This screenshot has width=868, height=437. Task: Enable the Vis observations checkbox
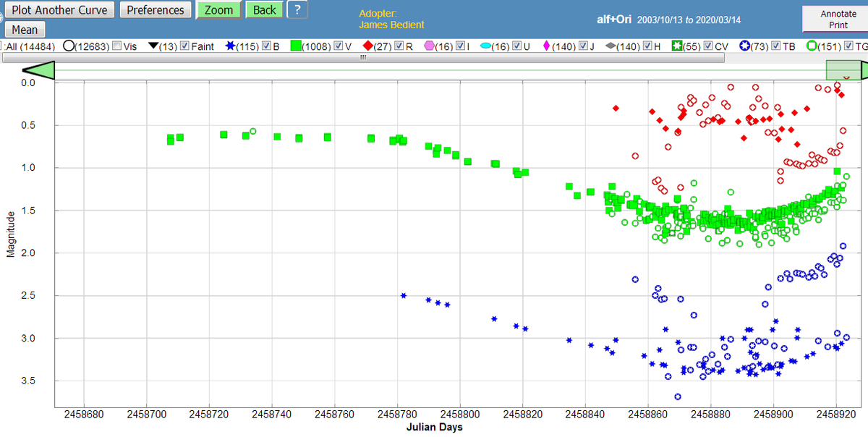[117, 46]
